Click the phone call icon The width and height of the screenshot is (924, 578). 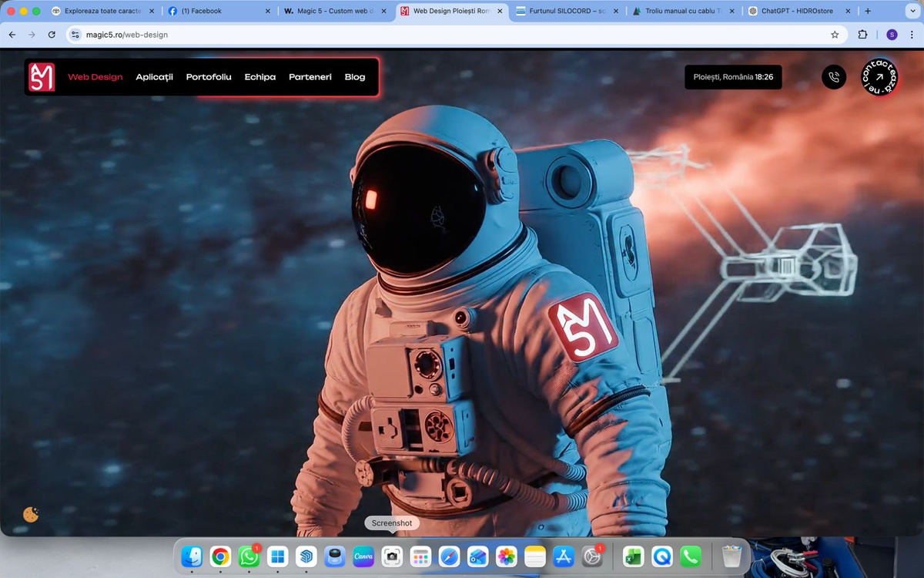[834, 77]
